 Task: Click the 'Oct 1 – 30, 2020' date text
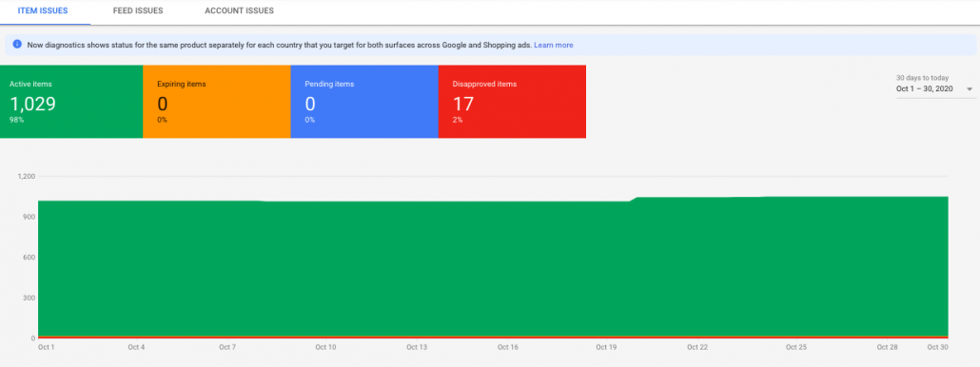point(925,89)
